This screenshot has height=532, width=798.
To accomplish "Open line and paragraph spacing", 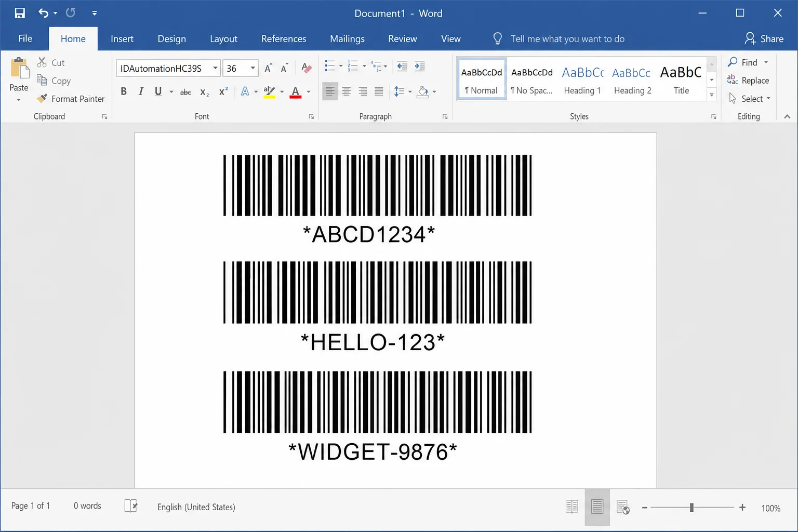I will (x=399, y=91).
